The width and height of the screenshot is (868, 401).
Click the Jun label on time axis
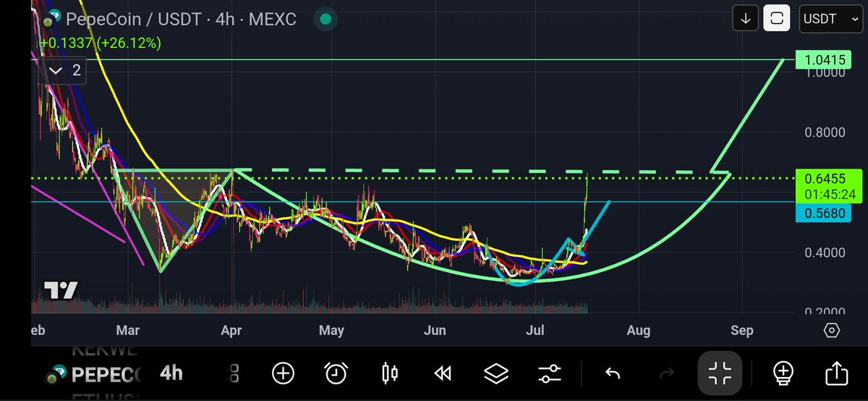click(435, 330)
